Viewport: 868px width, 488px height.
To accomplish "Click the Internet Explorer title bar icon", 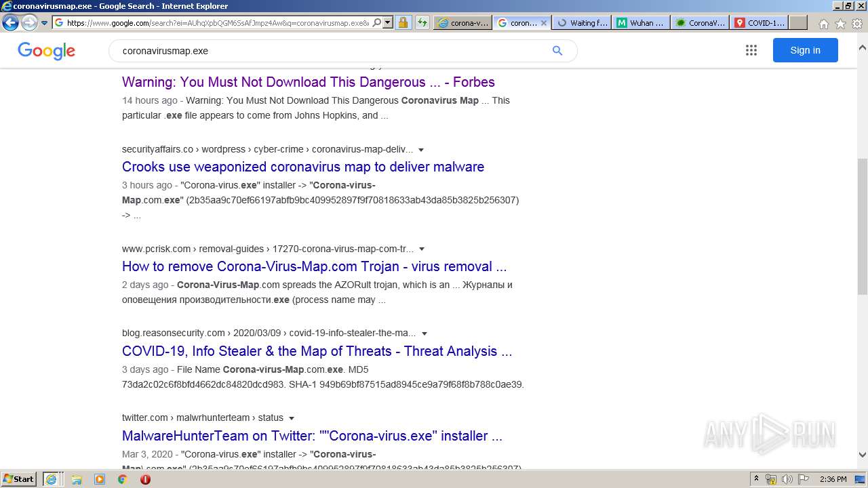I will (x=7, y=6).
